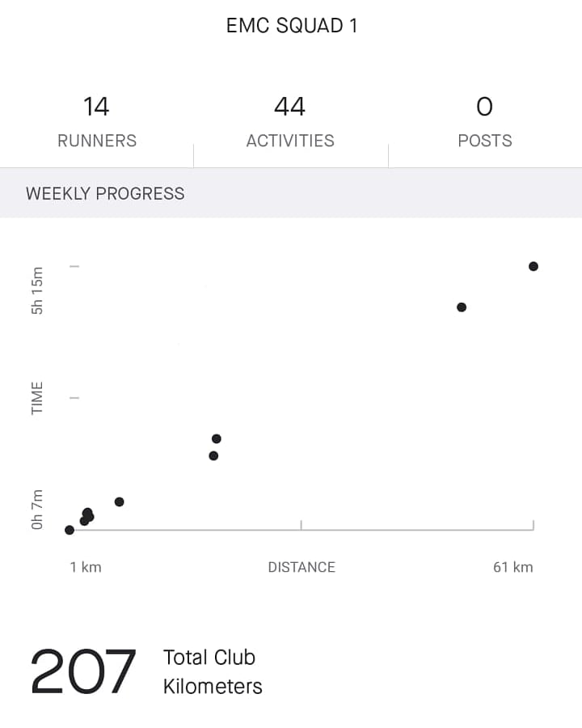Click the Weekly Progress header
This screenshot has height=728, width=582.
pos(105,193)
